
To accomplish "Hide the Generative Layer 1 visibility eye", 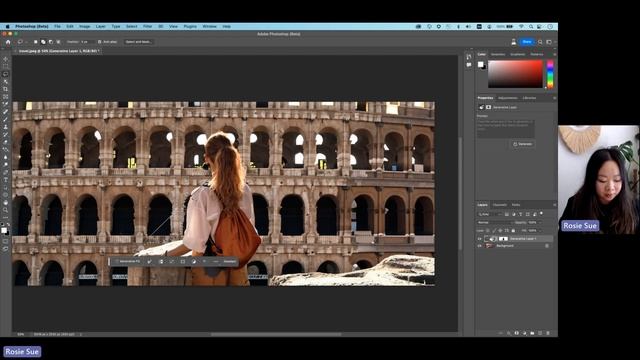I will tap(480, 238).
